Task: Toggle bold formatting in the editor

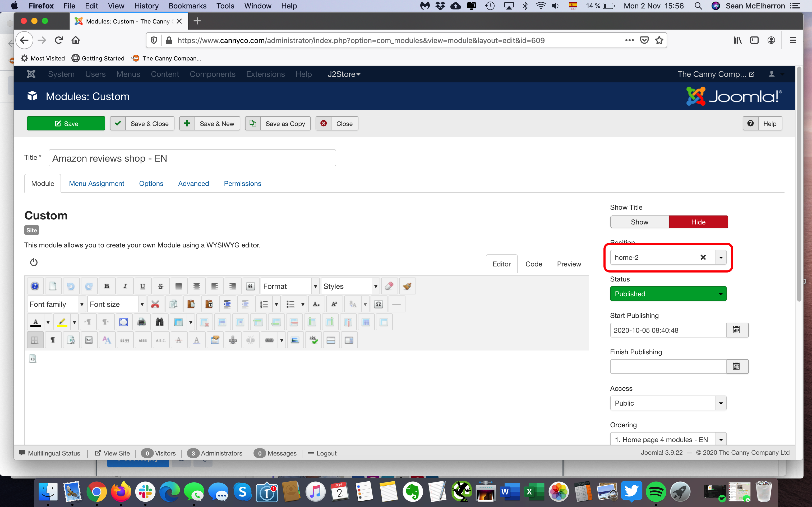Action: pyautogui.click(x=107, y=286)
